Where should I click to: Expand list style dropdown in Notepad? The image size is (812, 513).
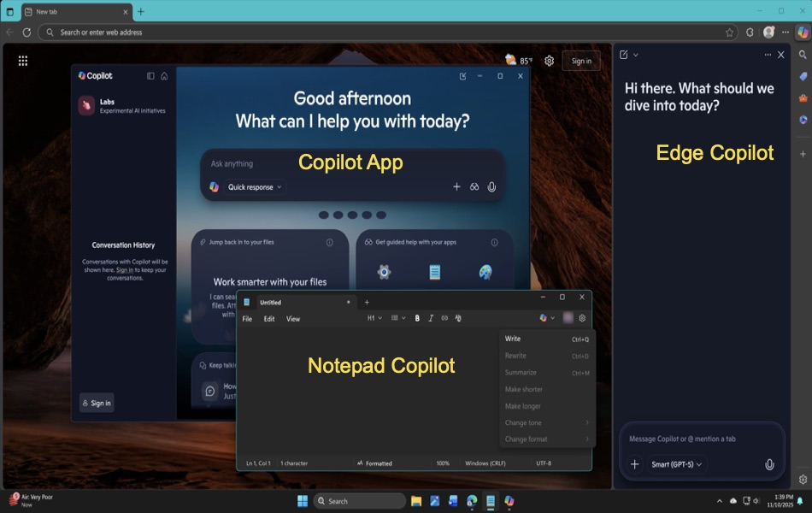[397, 318]
